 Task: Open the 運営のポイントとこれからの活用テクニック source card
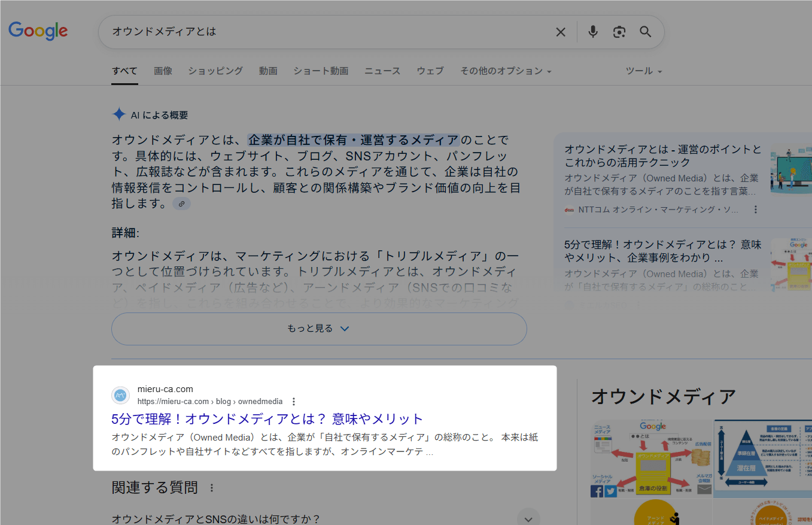[663, 156]
